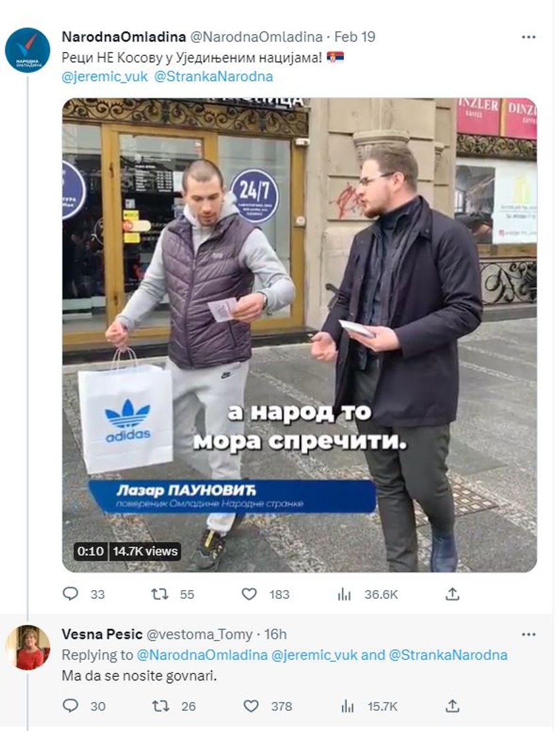Open more options on Vesna Pesic reply
This screenshot has width=560, height=731.
528,634
